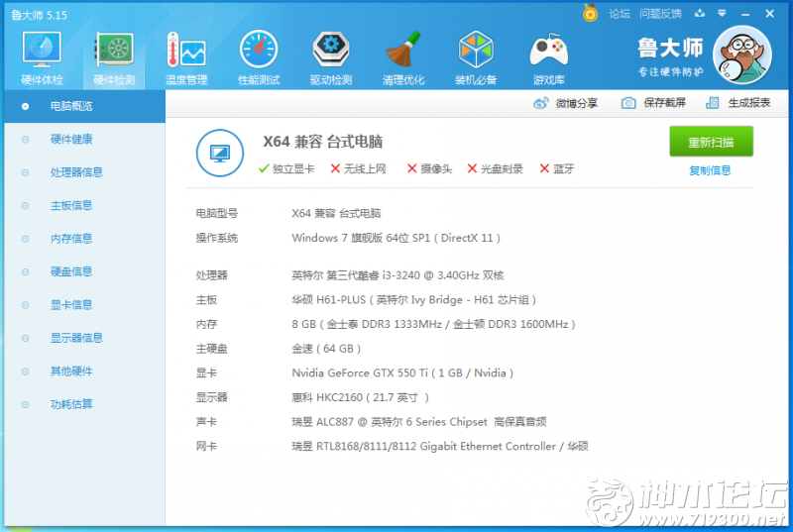The width and height of the screenshot is (793, 532).
Task: Open the 清理优化 broom icon
Action: tap(403, 55)
